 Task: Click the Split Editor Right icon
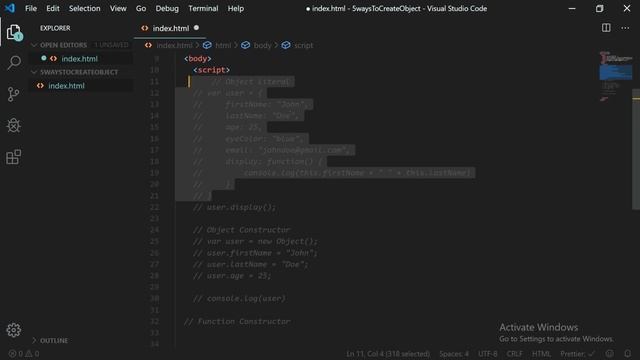click(x=606, y=28)
